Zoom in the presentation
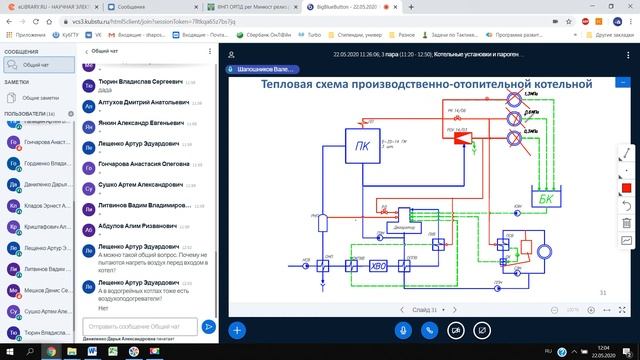Viewport: 640px width, 360px height. (591, 310)
